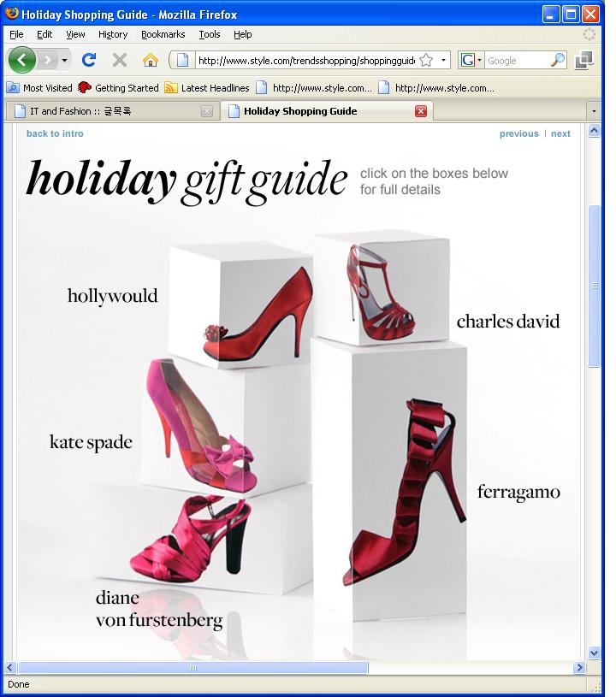Open the list all tabs arrow
This screenshot has width=616, height=697.
click(x=594, y=111)
